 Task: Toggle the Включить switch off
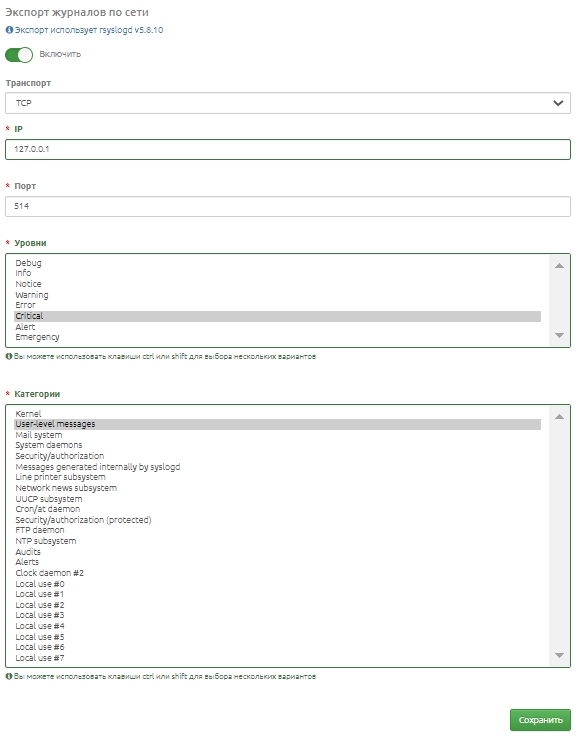19,55
